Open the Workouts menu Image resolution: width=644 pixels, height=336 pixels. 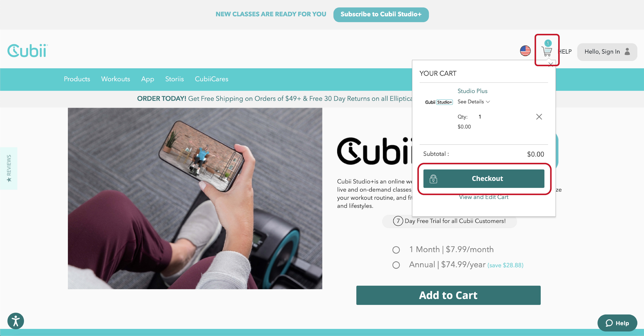[x=116, y=79]
